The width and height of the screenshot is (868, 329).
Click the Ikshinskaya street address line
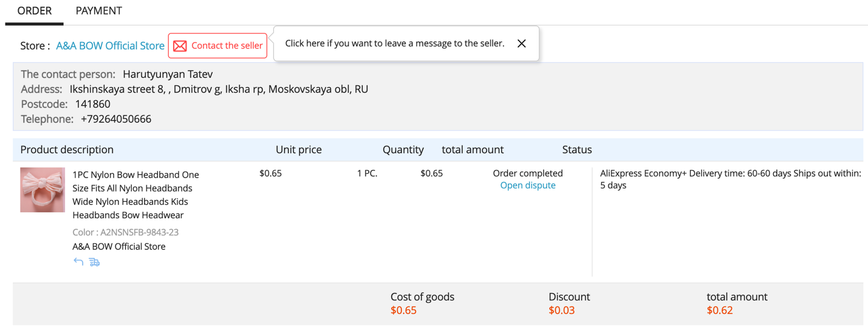pos(219,89)
